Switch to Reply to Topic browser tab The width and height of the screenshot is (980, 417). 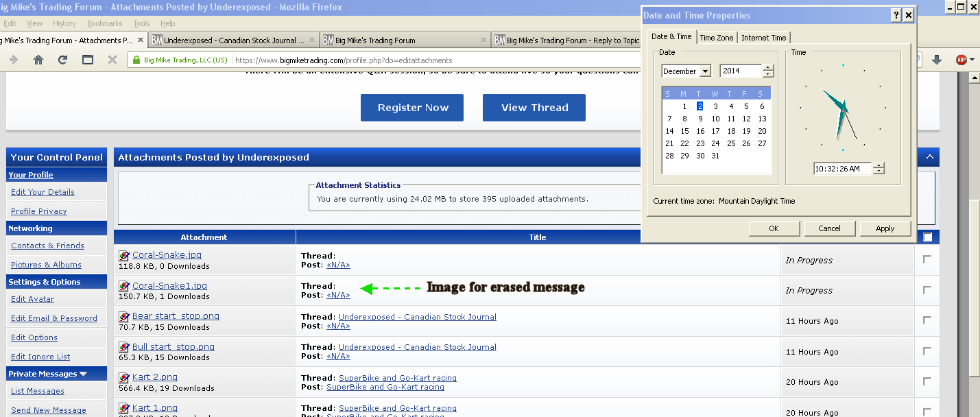[568, 40]
